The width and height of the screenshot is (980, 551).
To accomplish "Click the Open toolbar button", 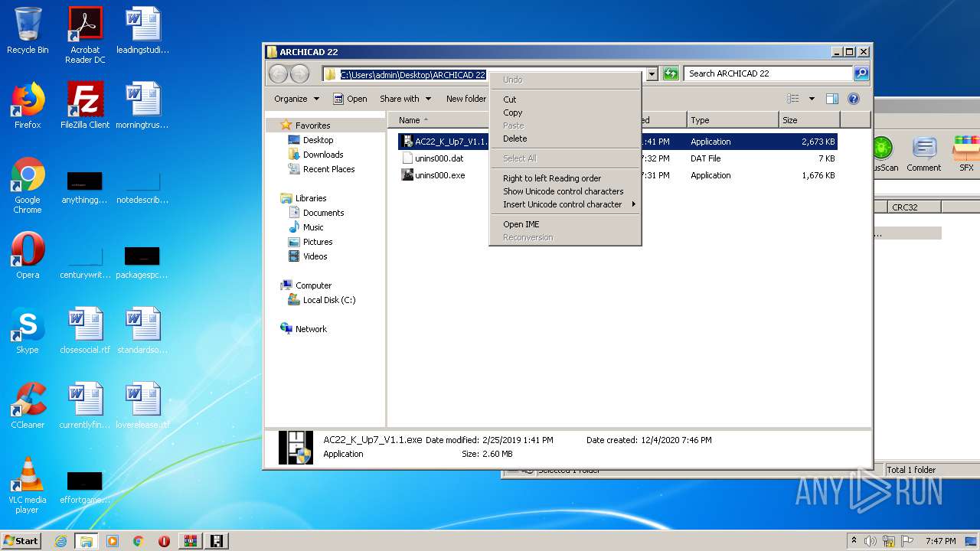I will click(351, 99).
